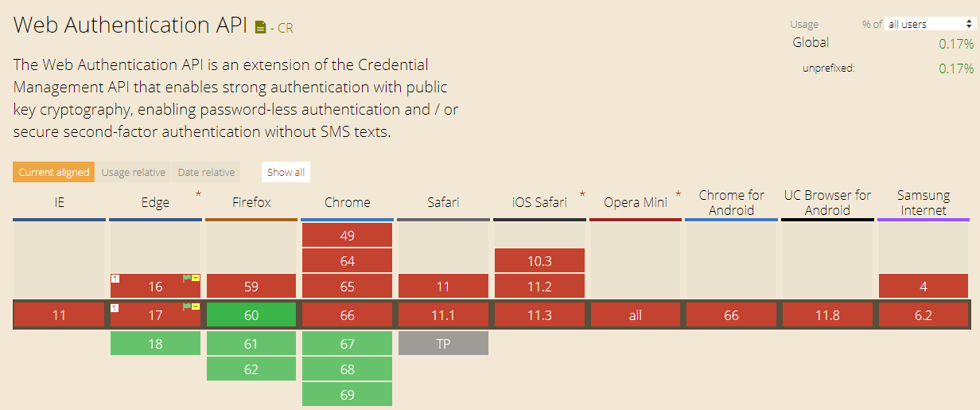
Task: Click the asterisk beside Opera Mini heading
Action: click(679, 194)
